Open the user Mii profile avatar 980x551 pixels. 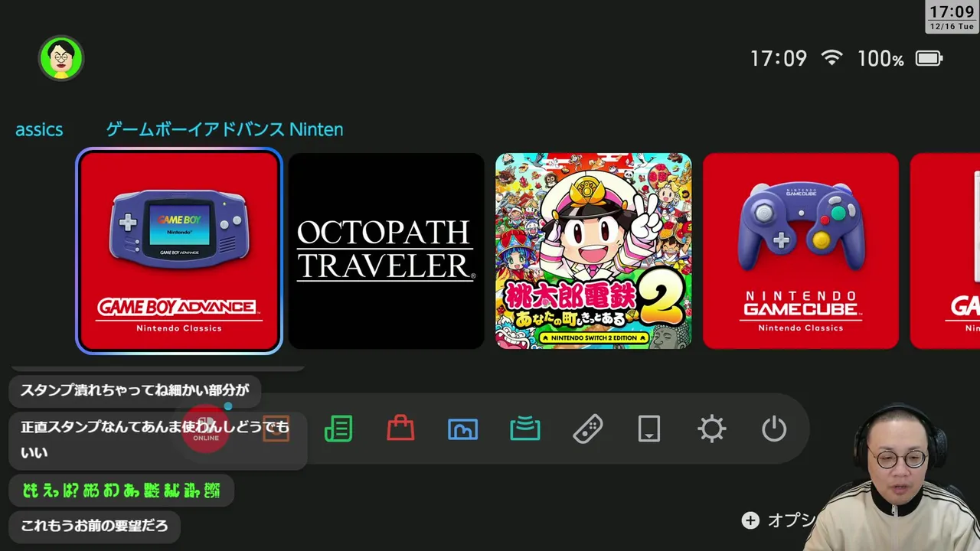tap(61, 58)
